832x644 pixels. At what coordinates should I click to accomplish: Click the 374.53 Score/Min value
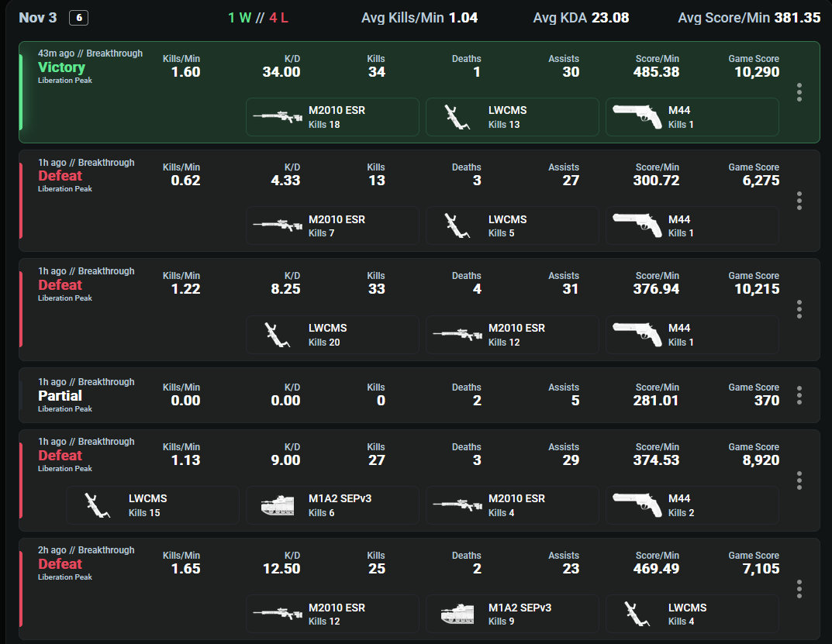[656, 460]
